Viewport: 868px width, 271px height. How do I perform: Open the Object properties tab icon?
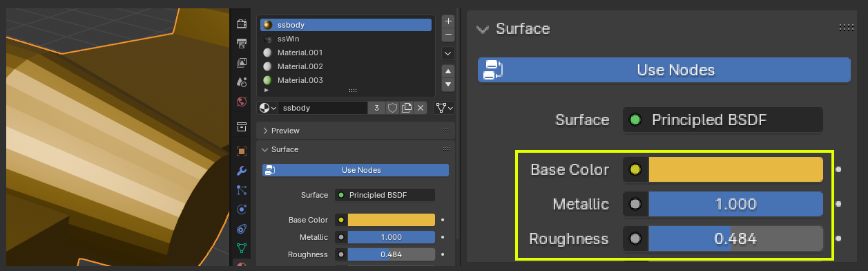click(x=242, y=151)
